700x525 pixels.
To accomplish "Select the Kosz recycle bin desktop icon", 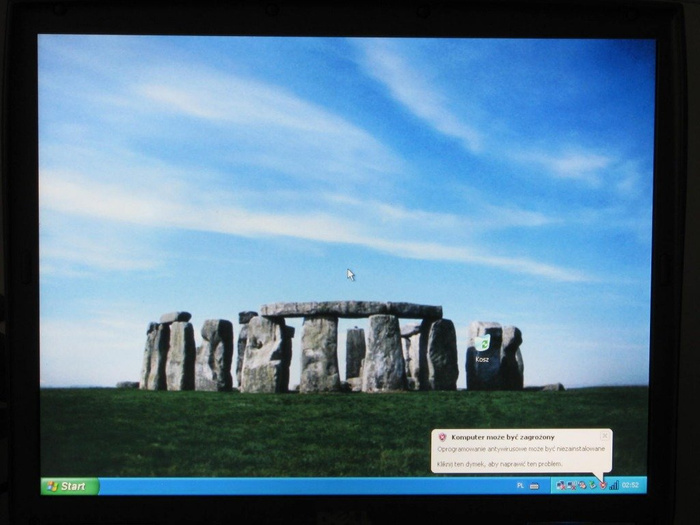I will (x=483, y=344).
